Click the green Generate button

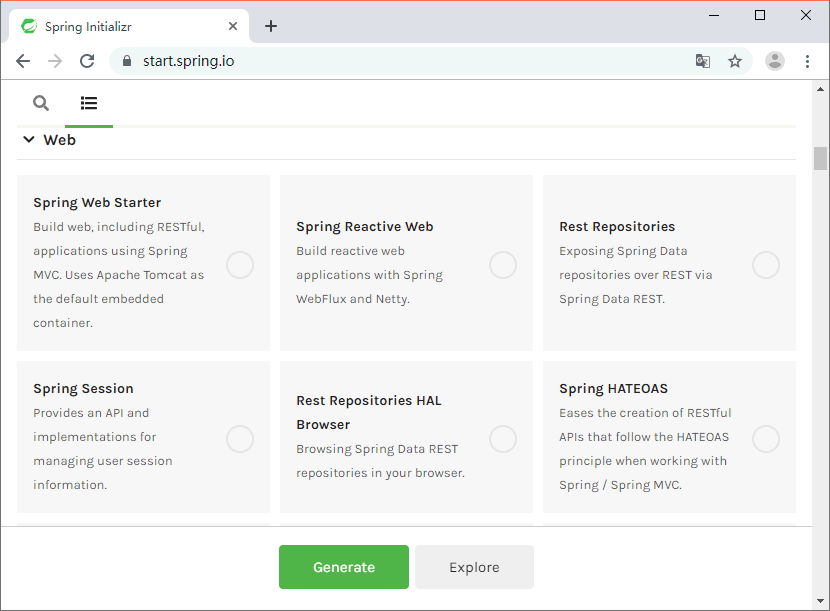(344, 567)
